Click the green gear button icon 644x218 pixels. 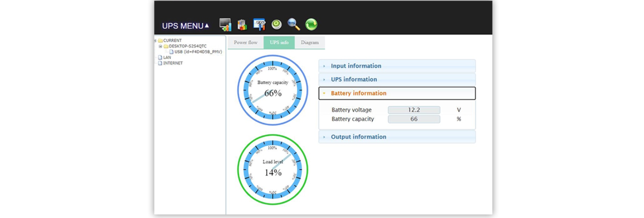[277, 24]
